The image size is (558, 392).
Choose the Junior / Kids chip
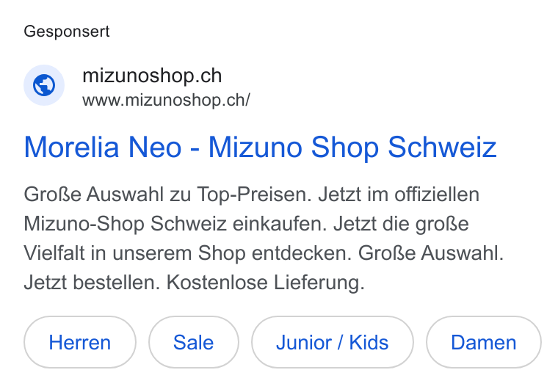point(333,342)
